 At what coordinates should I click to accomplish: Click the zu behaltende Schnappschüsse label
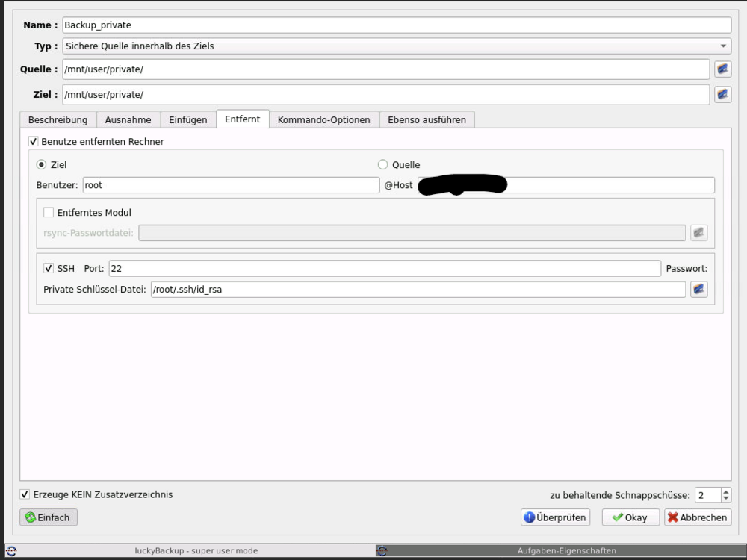(x=620, y=495)
